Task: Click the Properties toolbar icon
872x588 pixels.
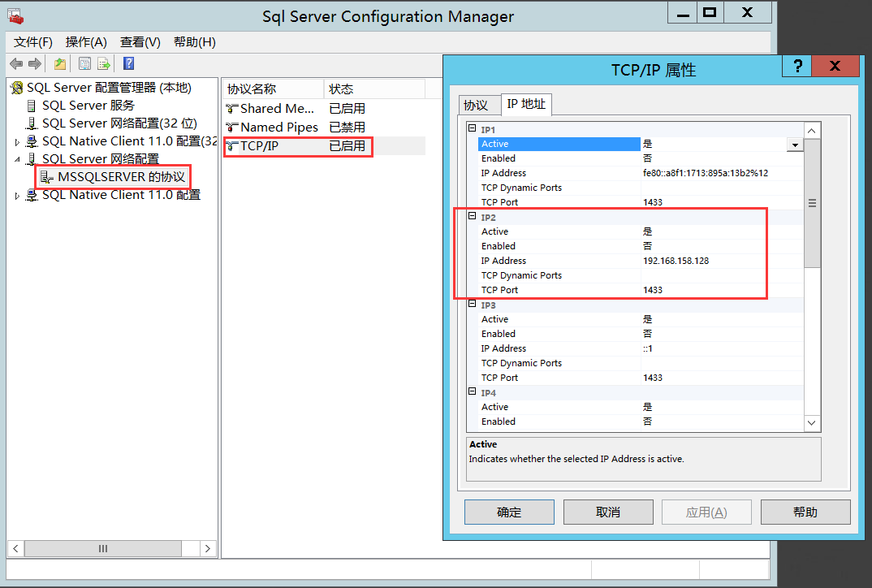Action: point(84,63)
